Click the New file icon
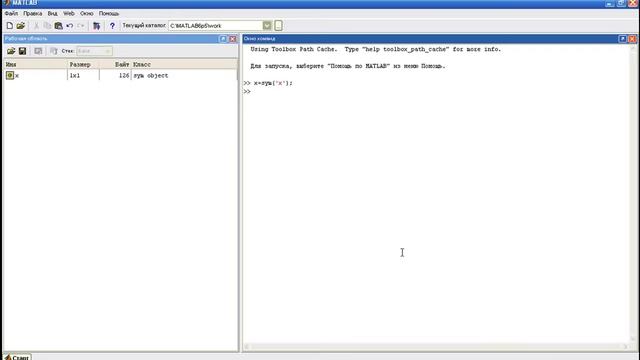 pyautogui.click(x=9, y=26)
